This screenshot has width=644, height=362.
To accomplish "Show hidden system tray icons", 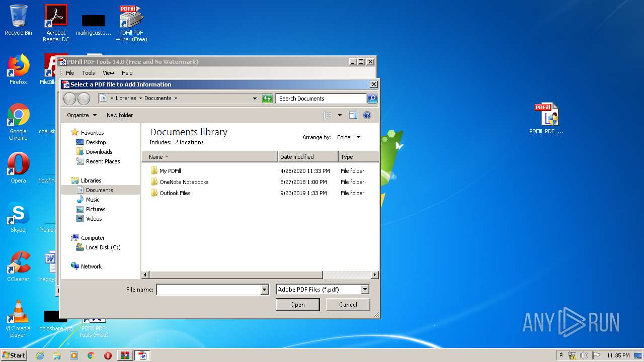I will point(561,355).
